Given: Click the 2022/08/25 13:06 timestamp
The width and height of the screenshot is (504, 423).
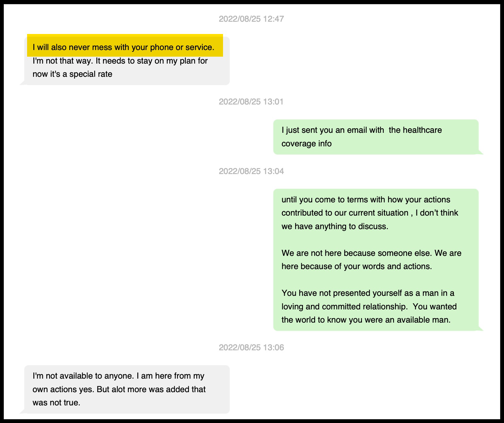Looking at the screenshot, I should pyautogui.click(x=251, y=347).
